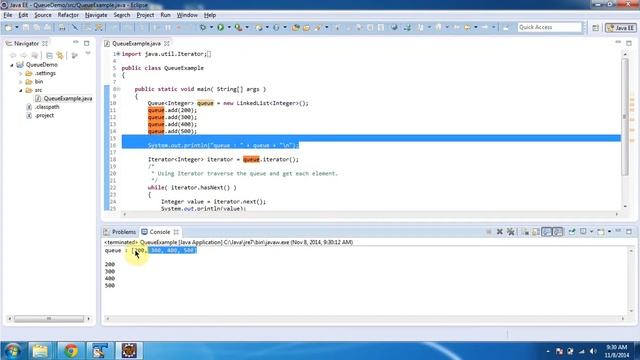Screen dimensions: 640x360
Task: Collapse the QueueDemo project node
Action: 12,65
